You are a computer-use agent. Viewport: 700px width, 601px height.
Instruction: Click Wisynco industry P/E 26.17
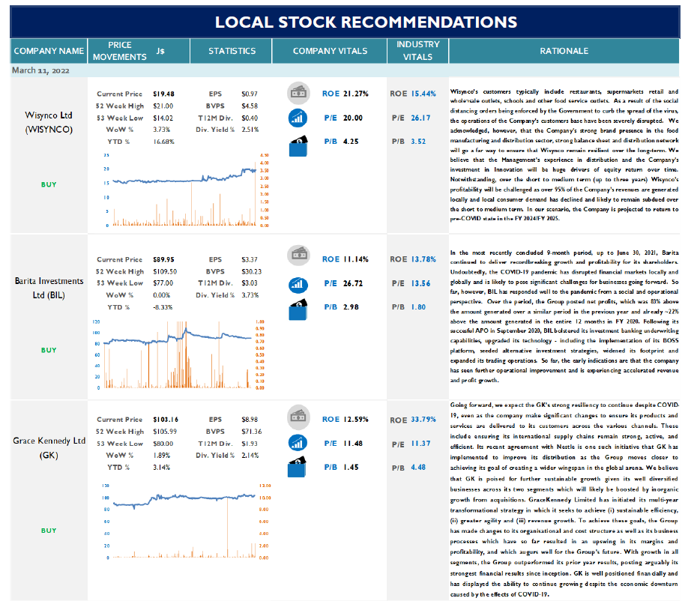(420, 118)
